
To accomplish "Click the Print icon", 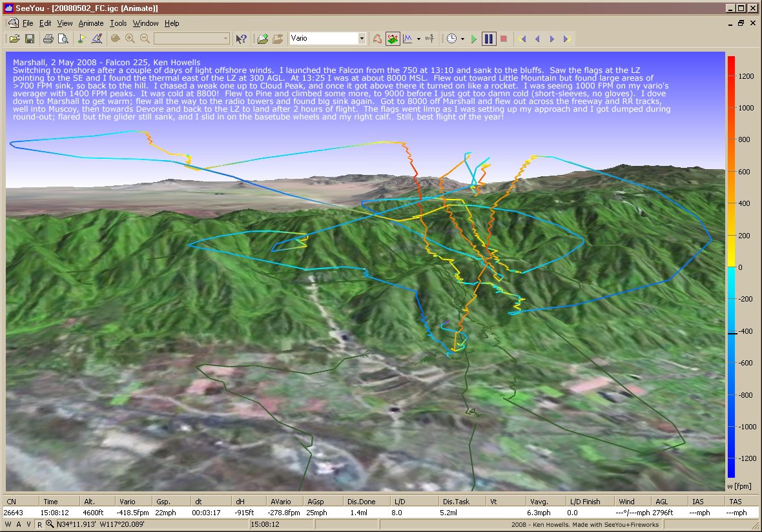I will pos(48,39).
